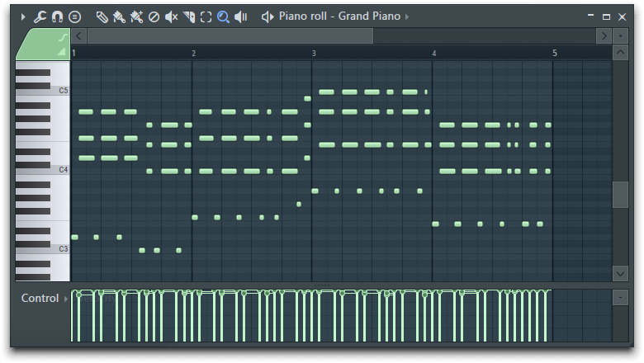
Task: Select the Slice tool
Action: [188, 16]
